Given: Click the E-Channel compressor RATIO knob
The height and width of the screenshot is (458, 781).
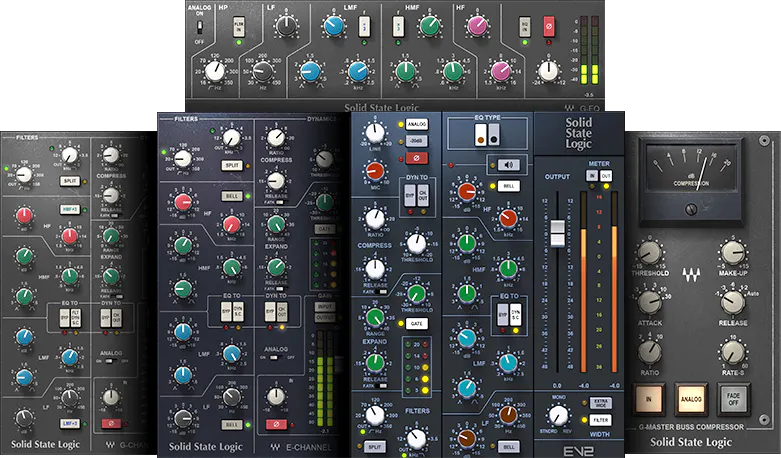Looking at the screenshot, I should (x=276, y=138).
